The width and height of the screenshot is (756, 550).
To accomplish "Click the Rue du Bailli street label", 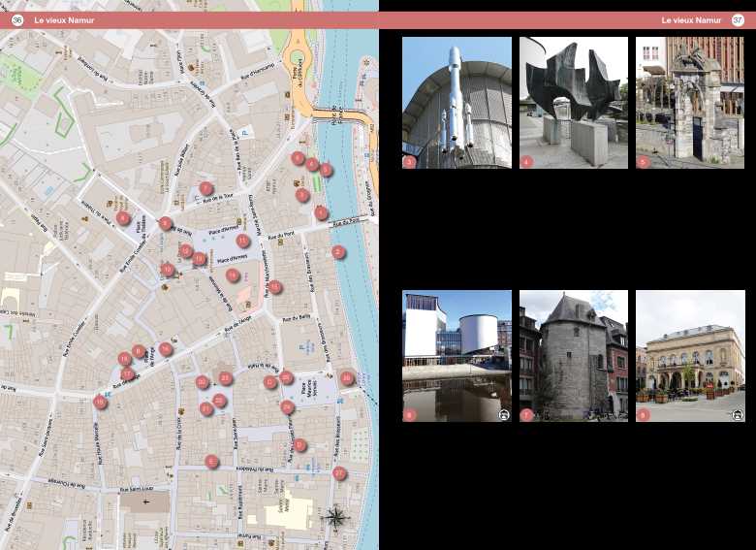I will (297, 318).
